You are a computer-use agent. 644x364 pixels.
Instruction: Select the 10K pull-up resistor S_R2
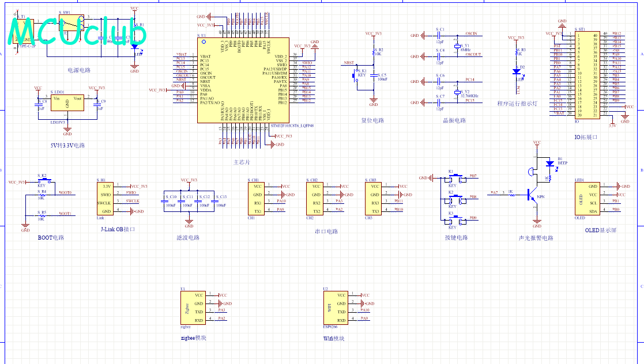point(373,52)
